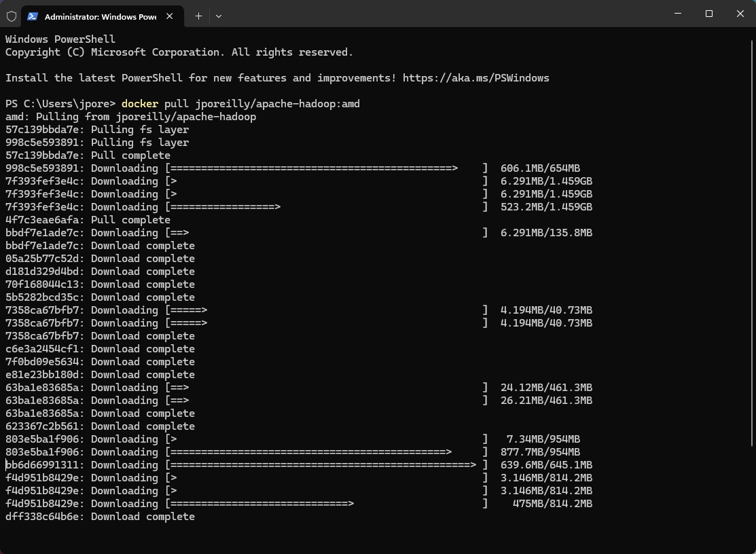Click the 803e5ba1f906 877.7MB progress bar
Viewport: 756px width, 554px height.
pyautogui.click(x=327, y=452)
